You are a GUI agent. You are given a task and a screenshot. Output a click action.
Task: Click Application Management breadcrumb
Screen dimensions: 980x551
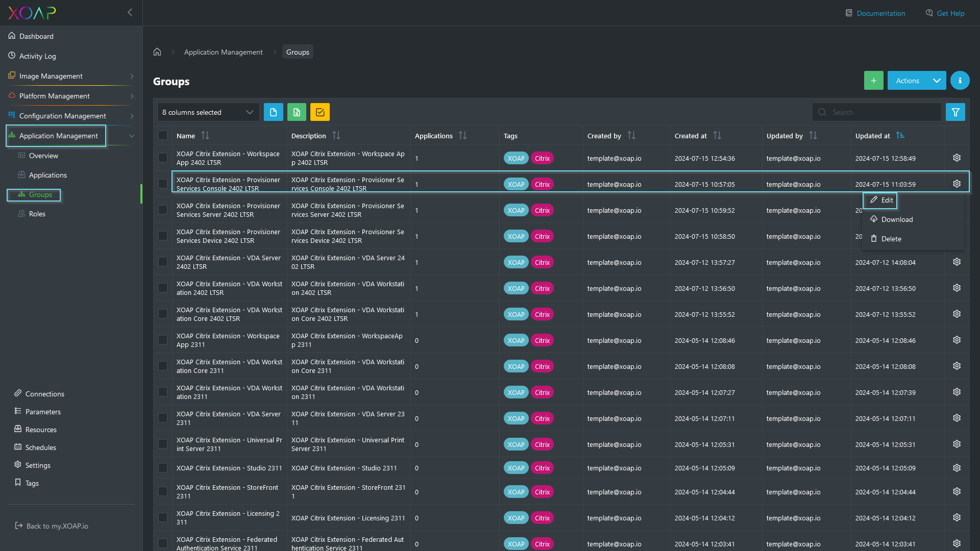[224, 52]
